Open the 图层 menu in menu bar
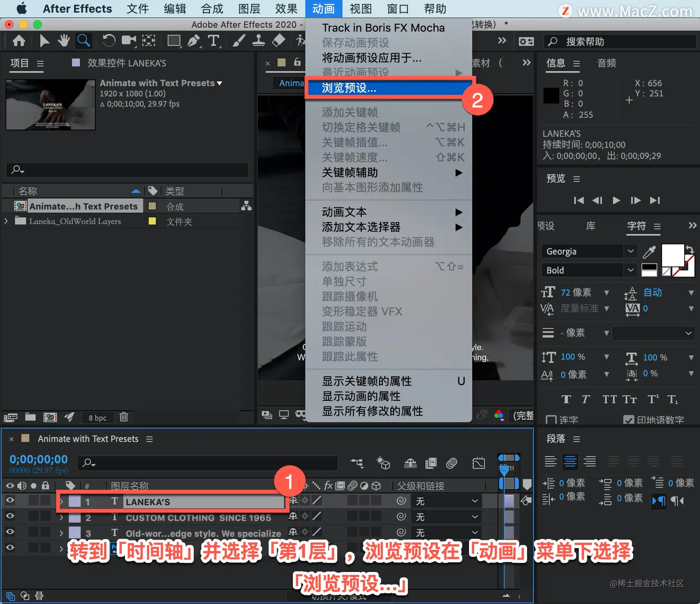The image size is (700, 604). point(249,9)
